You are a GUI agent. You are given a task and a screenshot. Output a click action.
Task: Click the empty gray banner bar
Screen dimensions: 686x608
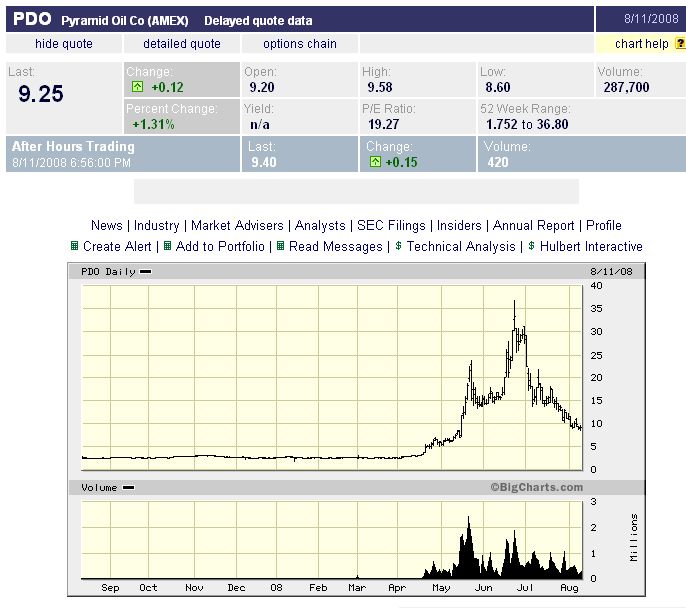tap(356, 191)
